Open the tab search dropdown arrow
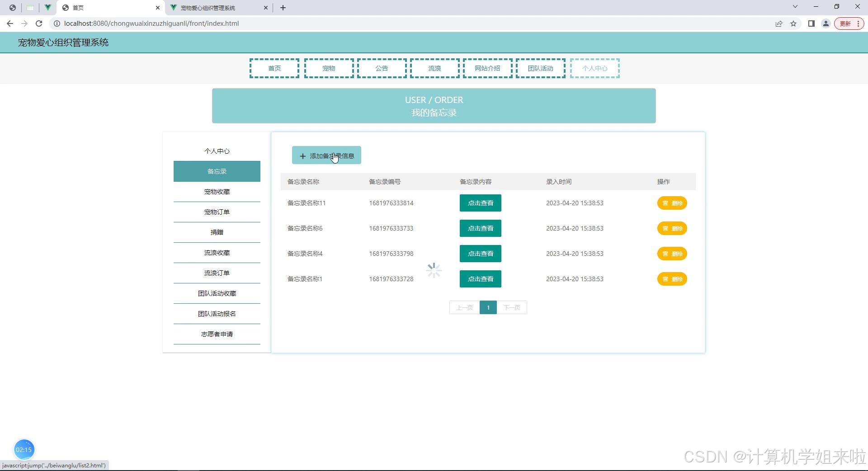This screenshot has width=868, height=471. point(795,7)
